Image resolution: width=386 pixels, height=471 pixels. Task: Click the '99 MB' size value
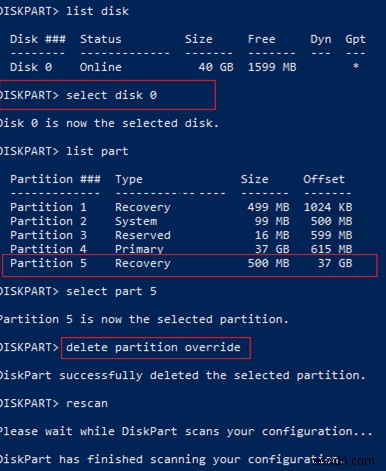(x=272, y=221)
